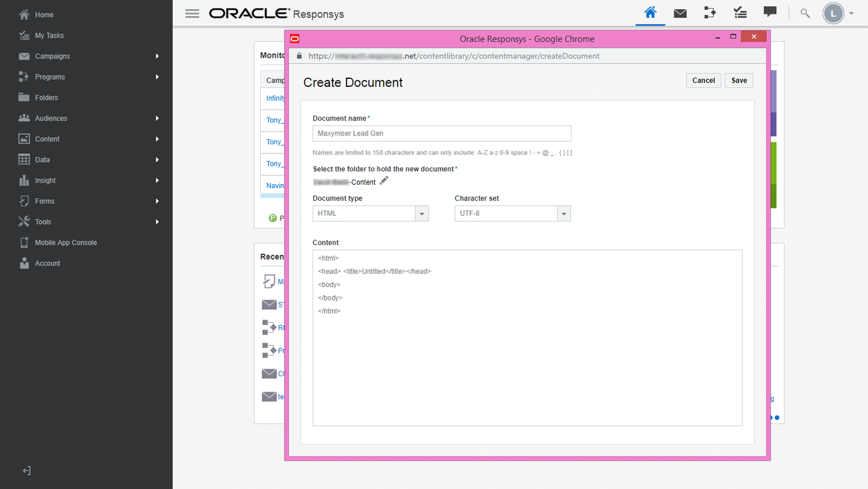Click the Folders icon in sidebar
868x489 pixels.
pyautogui.click(x=24, y=97)
